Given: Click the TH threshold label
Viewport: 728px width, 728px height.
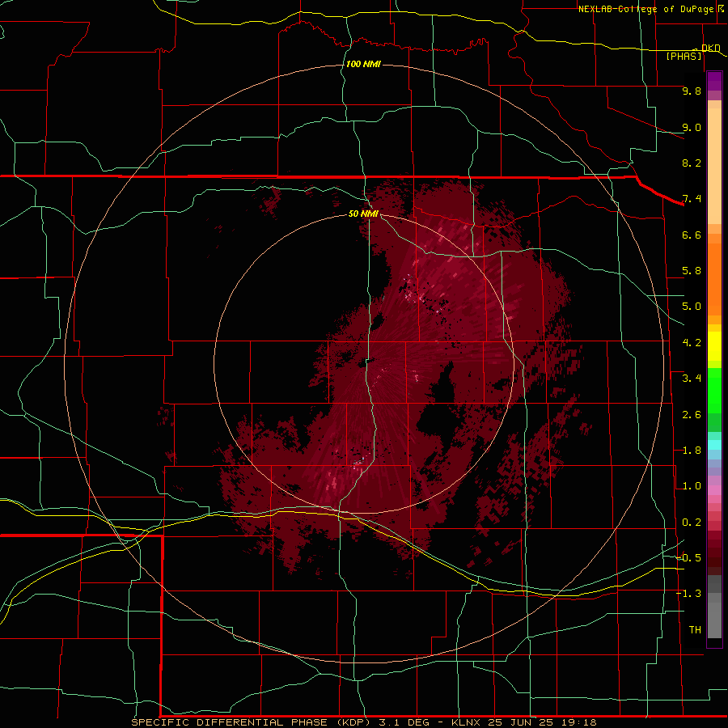Looking at the screenshot, I should 695,629.
